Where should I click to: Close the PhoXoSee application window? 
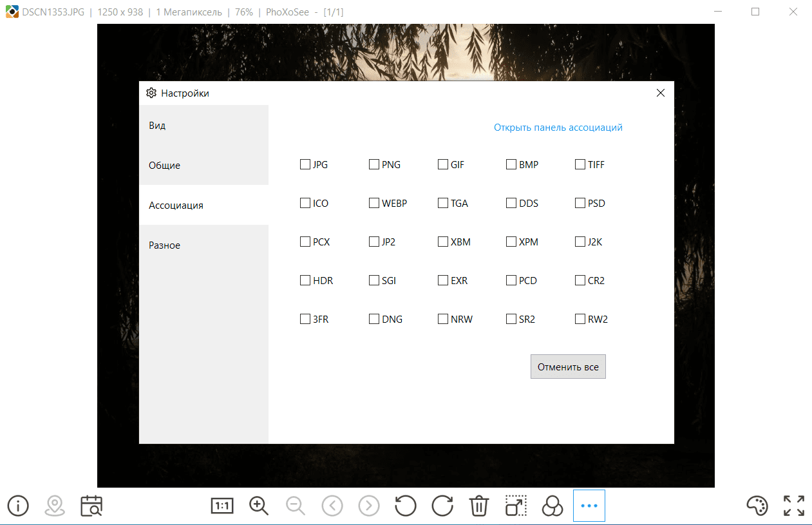pyautogui.click(x=793, y=12)
